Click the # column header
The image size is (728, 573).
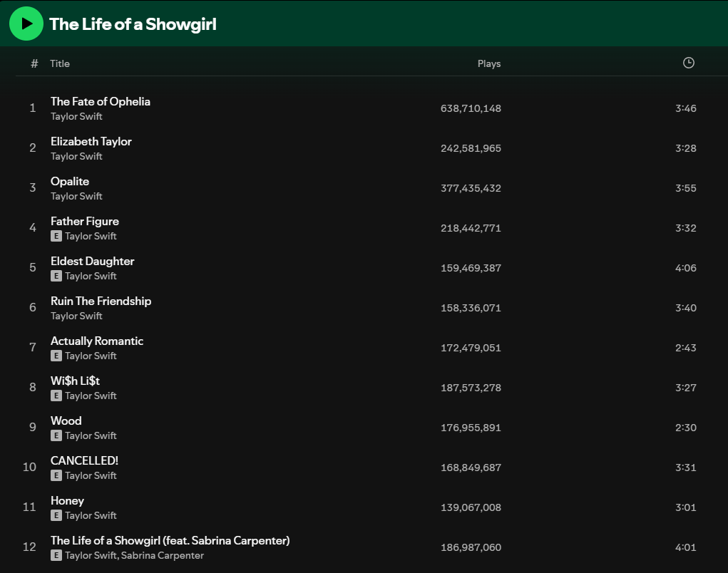(x=34, y=63)
